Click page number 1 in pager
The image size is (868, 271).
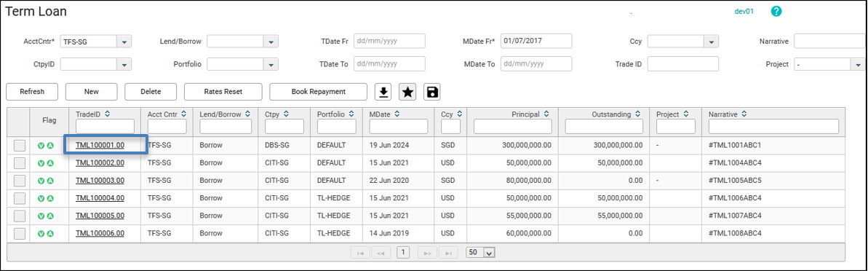pos(403,253)
